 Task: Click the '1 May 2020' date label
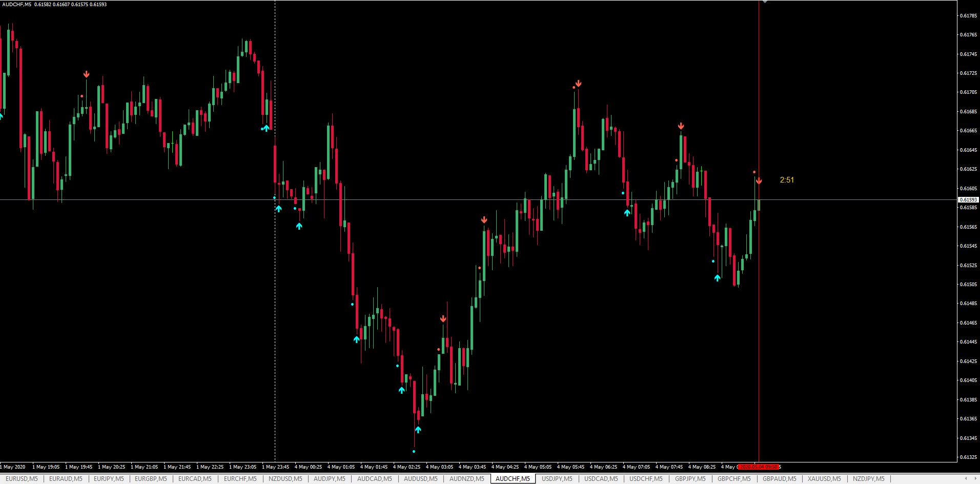13,467
